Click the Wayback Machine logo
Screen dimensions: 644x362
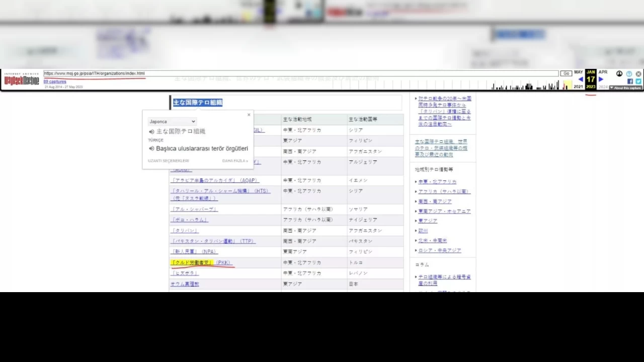[x=21, y=79]
